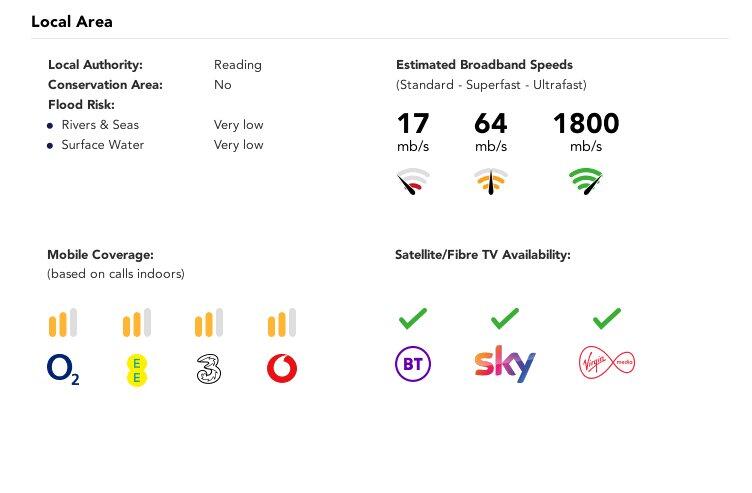Click the Virgin Media logo
Screen dimensions: 752x493
[x=607, y=363]
